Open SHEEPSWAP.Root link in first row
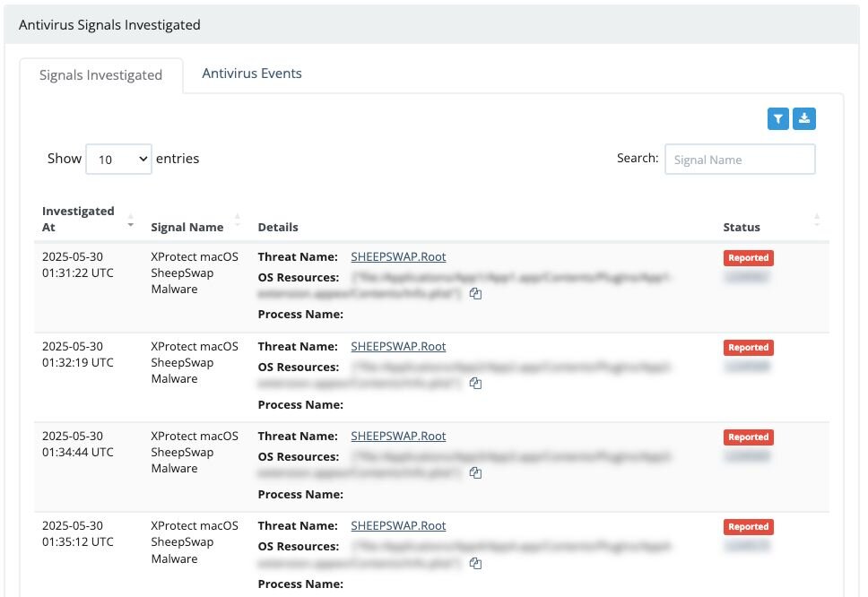This screenshot has height=597, width=868. coord(398,257)
